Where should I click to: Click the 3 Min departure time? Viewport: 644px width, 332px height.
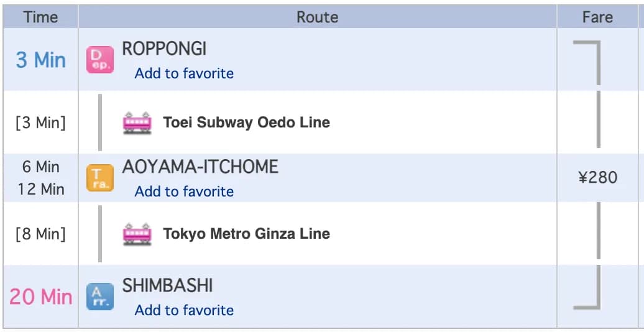[x=40, y=60]
